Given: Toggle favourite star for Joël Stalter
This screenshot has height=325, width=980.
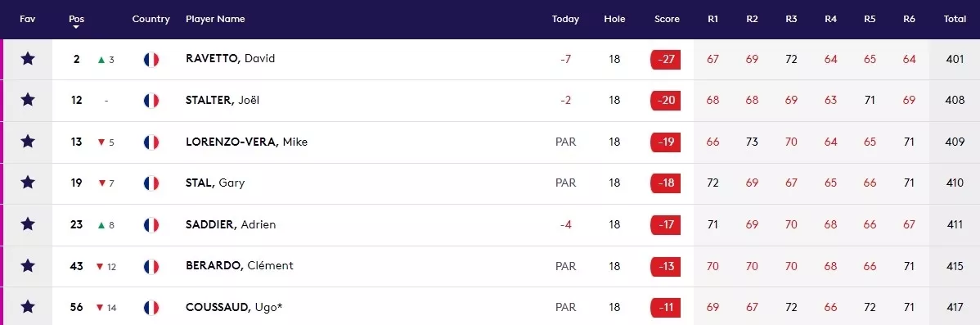Looking at the screenshot, I should (x=28, y=100).
